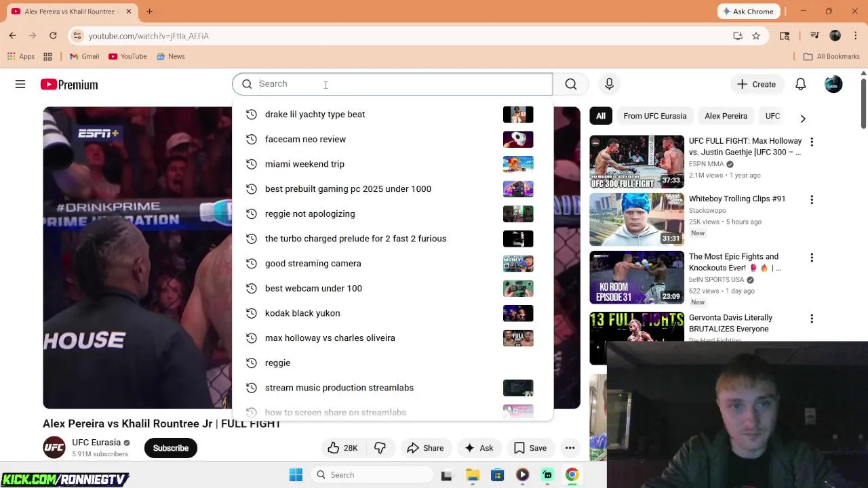Choose suggestion best webcam under 100

392,288
